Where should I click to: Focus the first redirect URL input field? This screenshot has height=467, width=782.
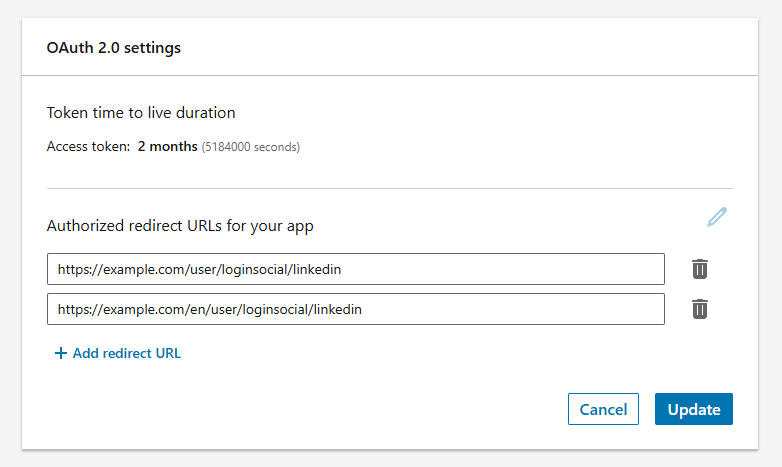(x=355, y=269)
